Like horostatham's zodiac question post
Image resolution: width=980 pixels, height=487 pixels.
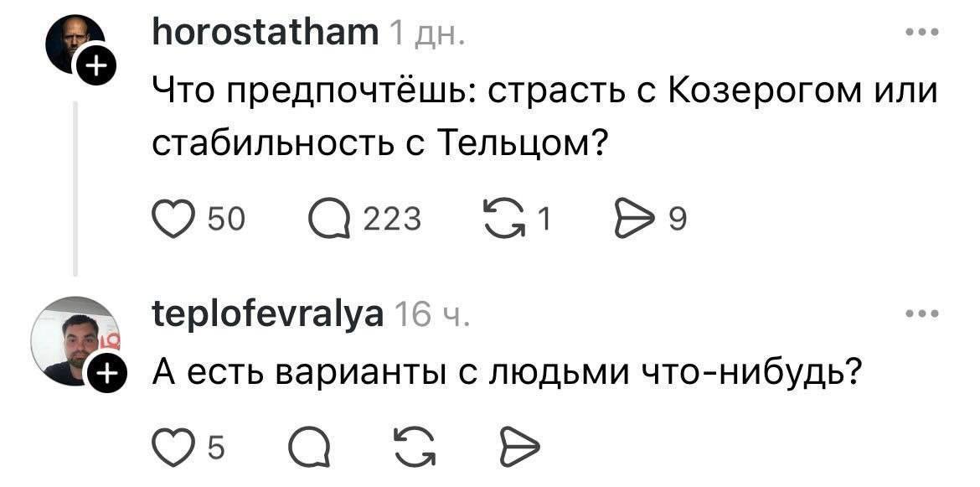click(173, 217)
